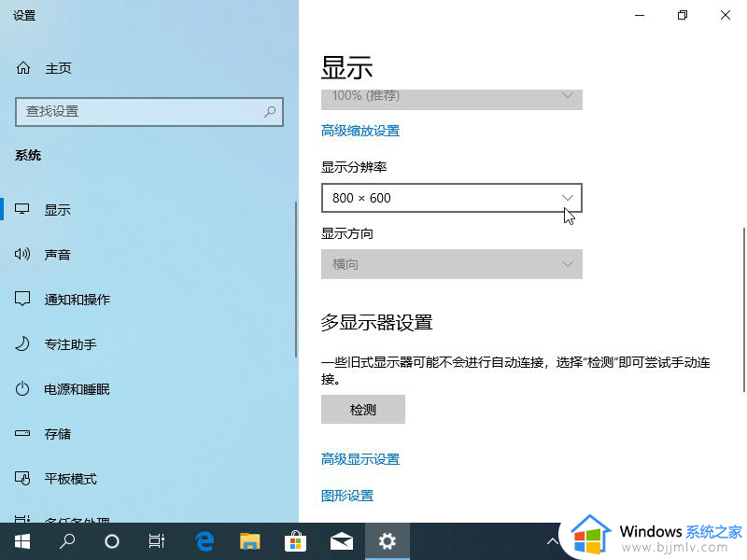The height and width of the screenshot is (560, 747).
Task: Open the 100% (推荐) scaling dropdown
Action: click(x=452, y=99)
